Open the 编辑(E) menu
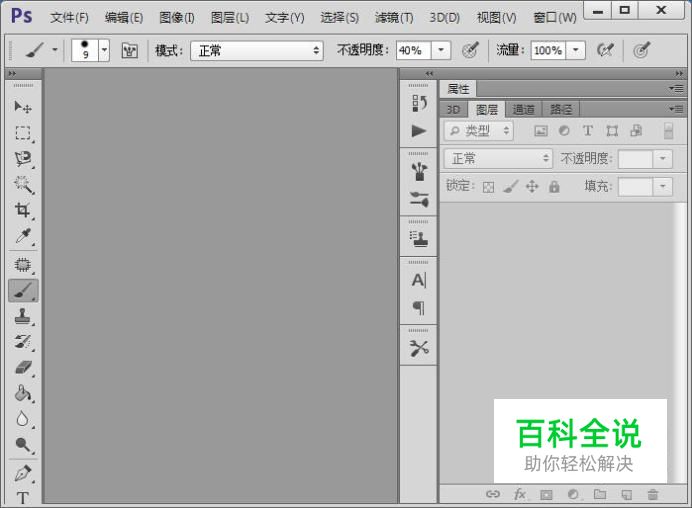This screenshot has height=508, width=692. pos(124,18)
